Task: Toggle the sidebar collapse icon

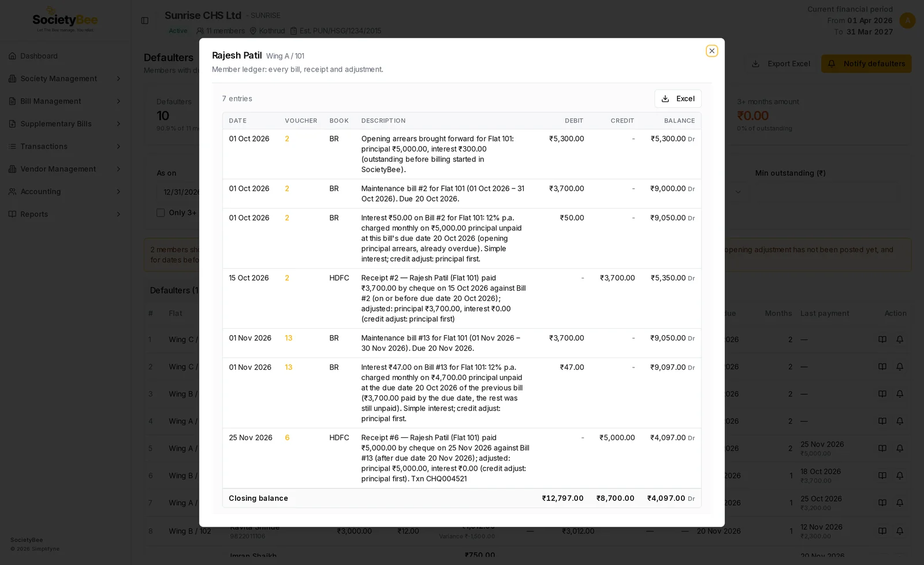Action: 145,20
